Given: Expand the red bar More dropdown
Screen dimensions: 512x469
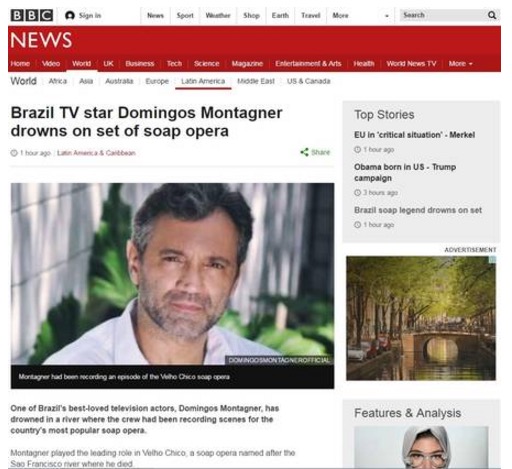Looking at the screenshot, I should (460, 64).
